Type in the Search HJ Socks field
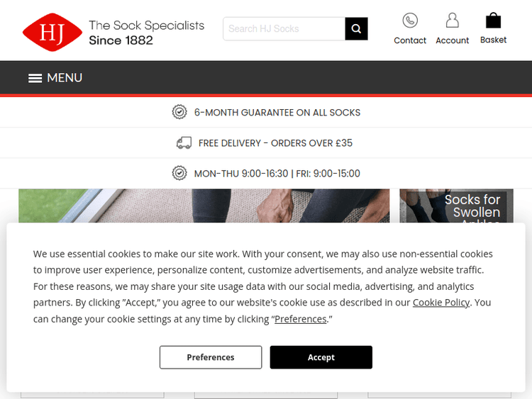 284,29
